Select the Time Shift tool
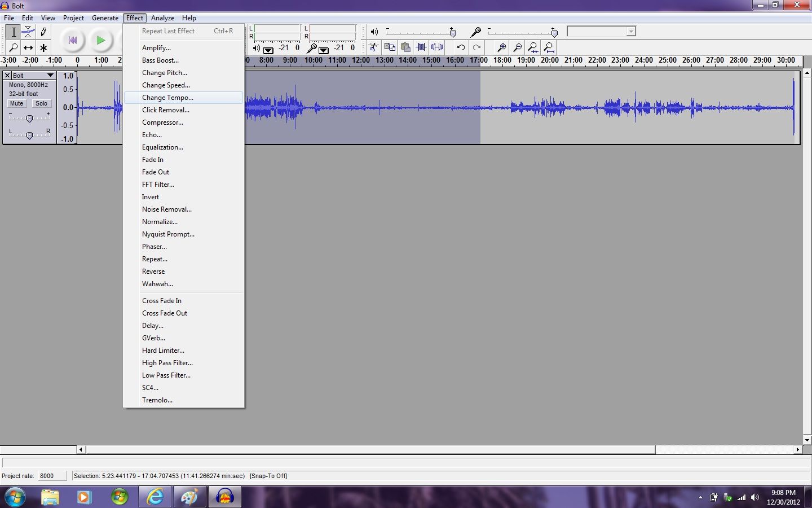 (28, 47)
